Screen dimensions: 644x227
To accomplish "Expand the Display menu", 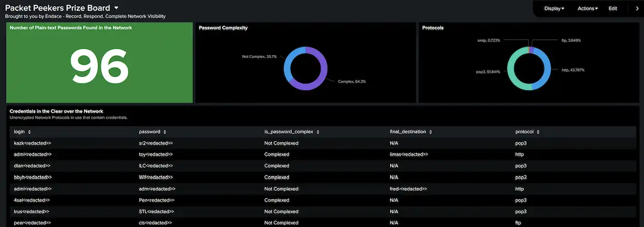I will point(554,8).
